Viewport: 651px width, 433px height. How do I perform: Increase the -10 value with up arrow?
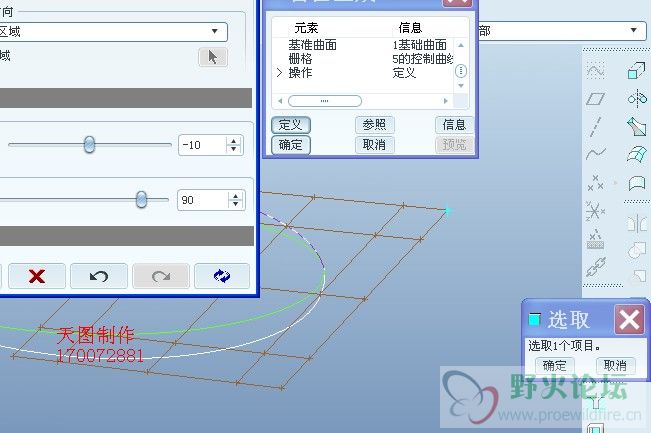233,141
